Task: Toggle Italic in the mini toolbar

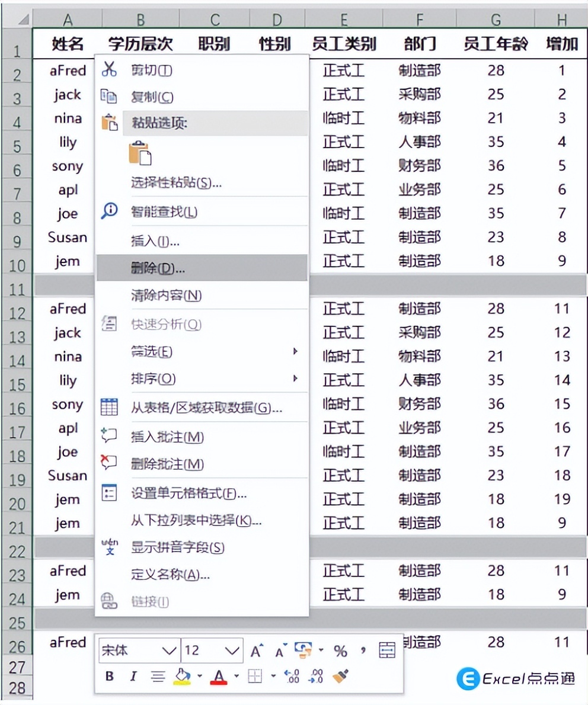Action: point(133,675)
